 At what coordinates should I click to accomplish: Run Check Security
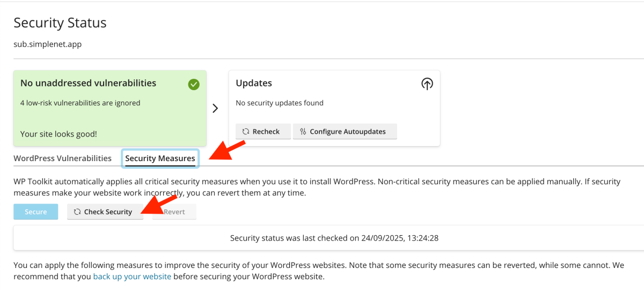(105, 212)
